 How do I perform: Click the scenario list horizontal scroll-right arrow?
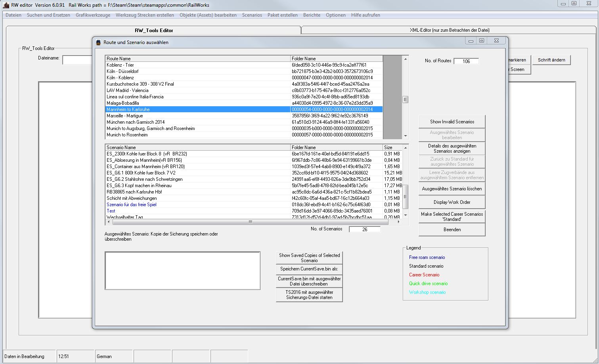tap(399, 222)
